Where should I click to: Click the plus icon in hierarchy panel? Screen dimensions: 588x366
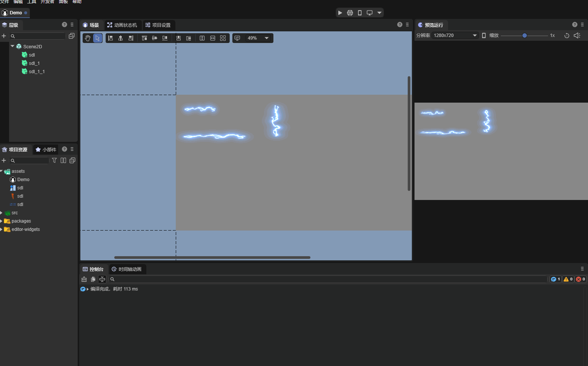click(4, 36)
